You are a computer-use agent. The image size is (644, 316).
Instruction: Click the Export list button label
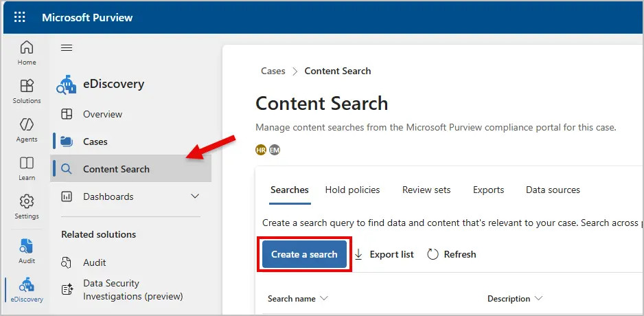coord(392,254)
